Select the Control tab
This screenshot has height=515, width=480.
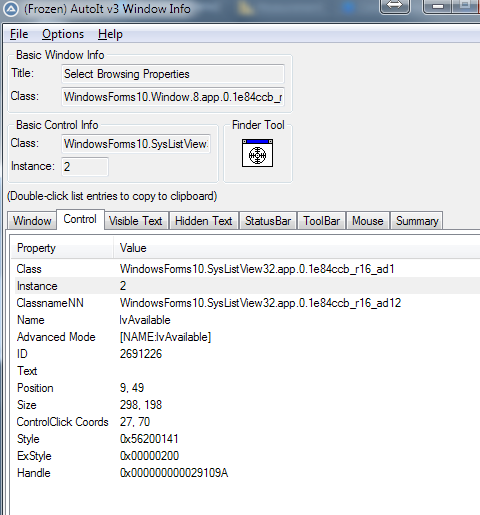[x=80, y=219]
